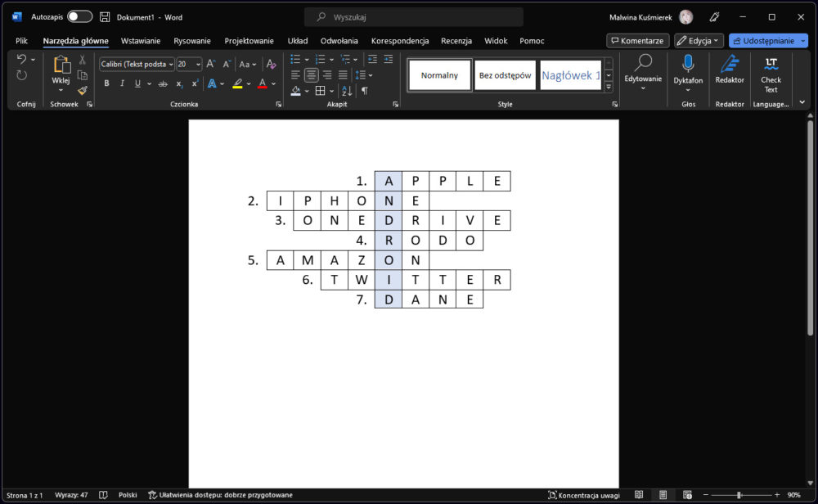Cut selection with scissors icon
The image size is (818, 504).
pyautogui.click(x=82, y=60)
